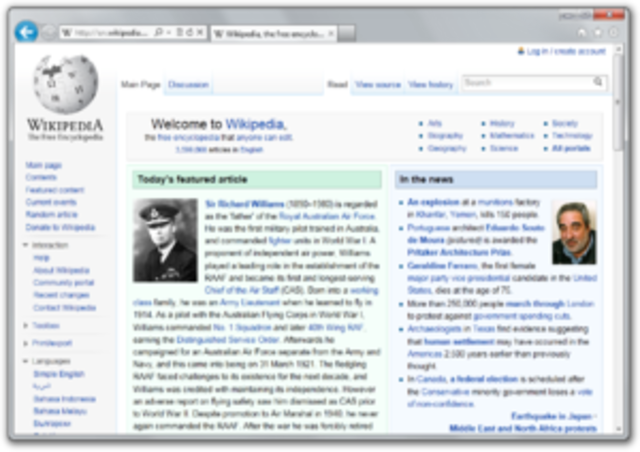
Task: Open Earthquake in Japan ongoing link
Action: [551, 416]
